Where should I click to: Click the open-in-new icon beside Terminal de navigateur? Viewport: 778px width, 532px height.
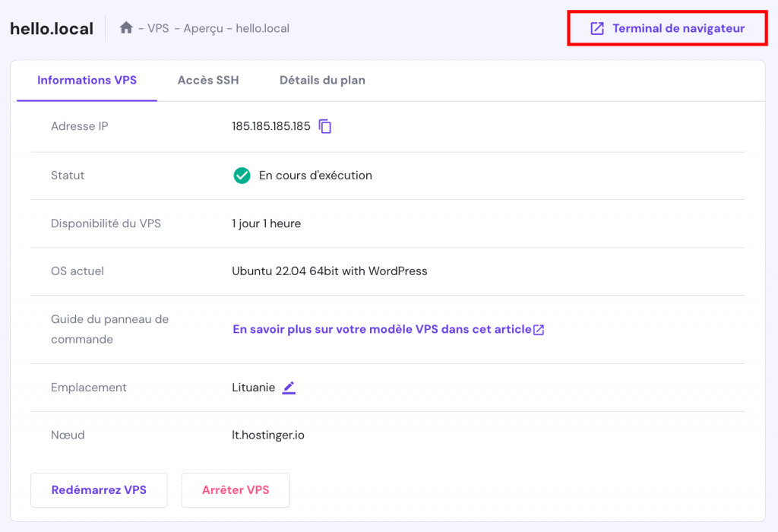(598, 29)
